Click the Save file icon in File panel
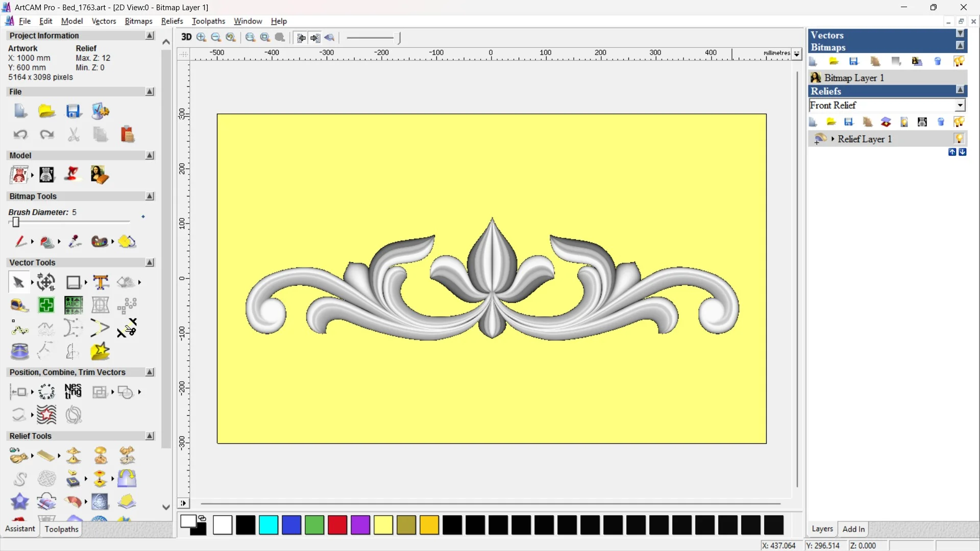This screenshot has height=551, width=980. (x=73, y=111)
